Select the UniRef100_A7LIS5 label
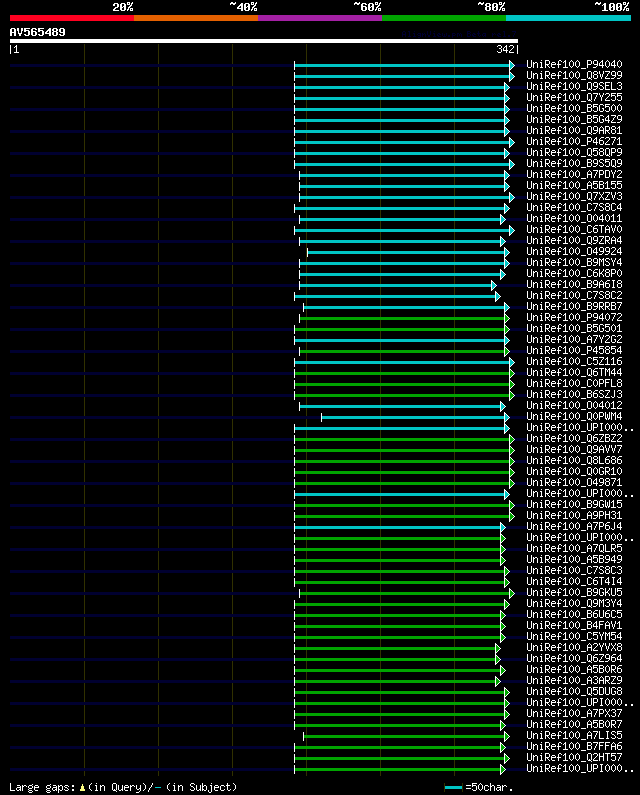Image resolution: width=640 pixels, height=795 pixels. tap(574, 735)
